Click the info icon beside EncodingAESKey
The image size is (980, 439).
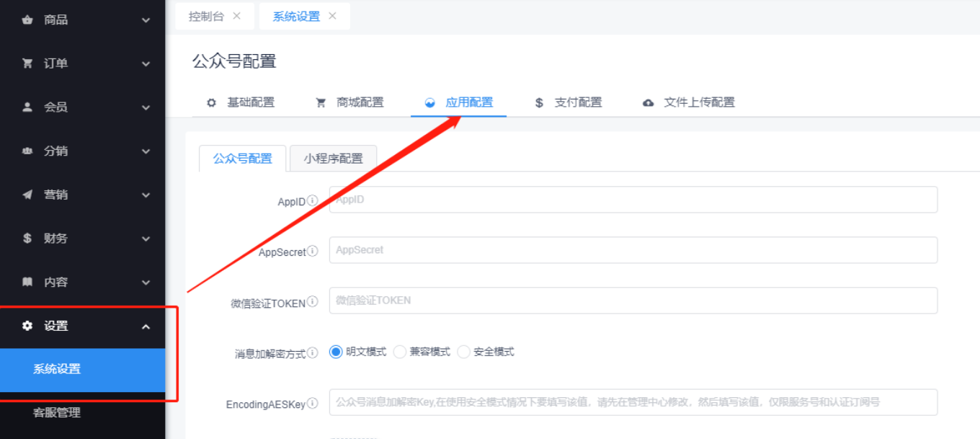click(x=312, y=404)
